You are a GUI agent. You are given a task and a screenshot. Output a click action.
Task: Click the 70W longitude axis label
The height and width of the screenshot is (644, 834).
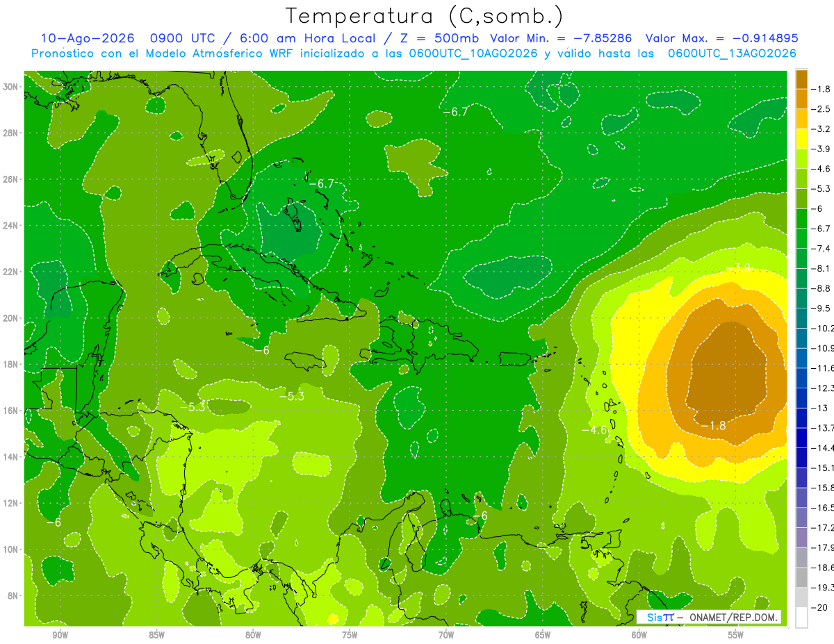(x=446, y=635)
